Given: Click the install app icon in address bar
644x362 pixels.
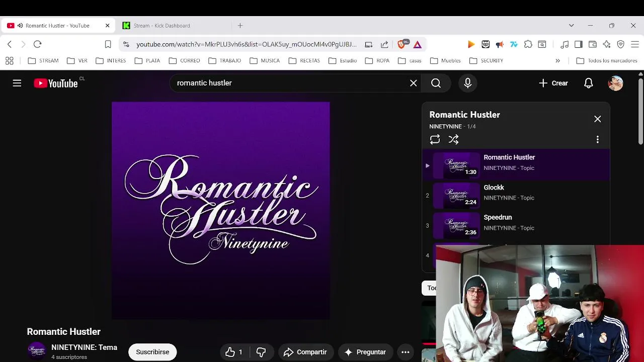Looking at the screenshot, I should (369, 44).
